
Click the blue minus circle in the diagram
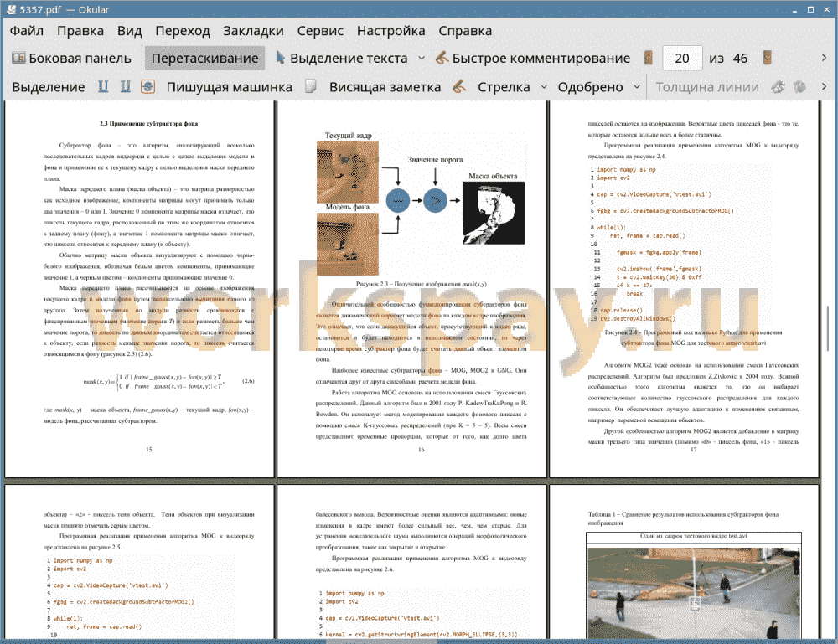397,201
